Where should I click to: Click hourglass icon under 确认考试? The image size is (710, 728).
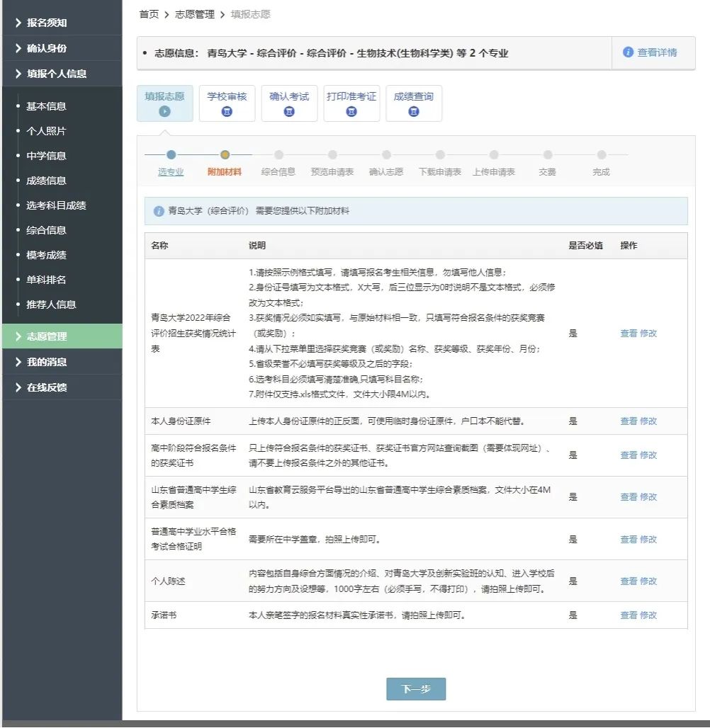(289, 111)
